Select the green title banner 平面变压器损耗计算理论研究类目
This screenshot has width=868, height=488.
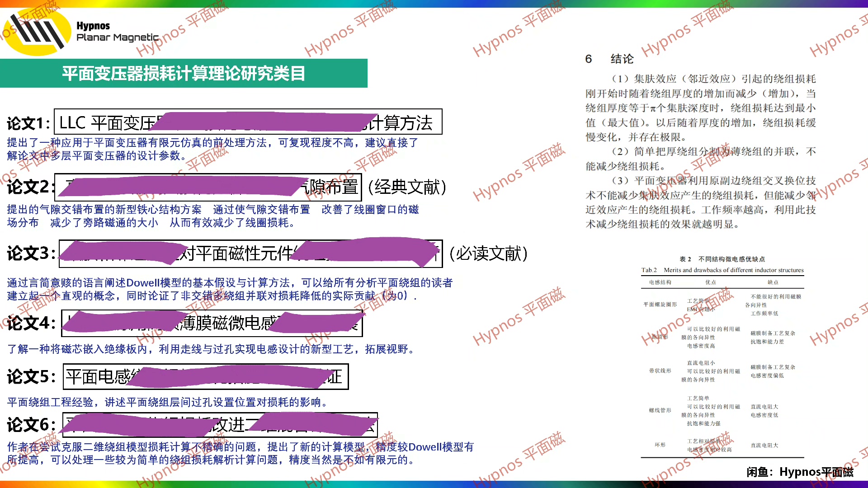(183, 73)
